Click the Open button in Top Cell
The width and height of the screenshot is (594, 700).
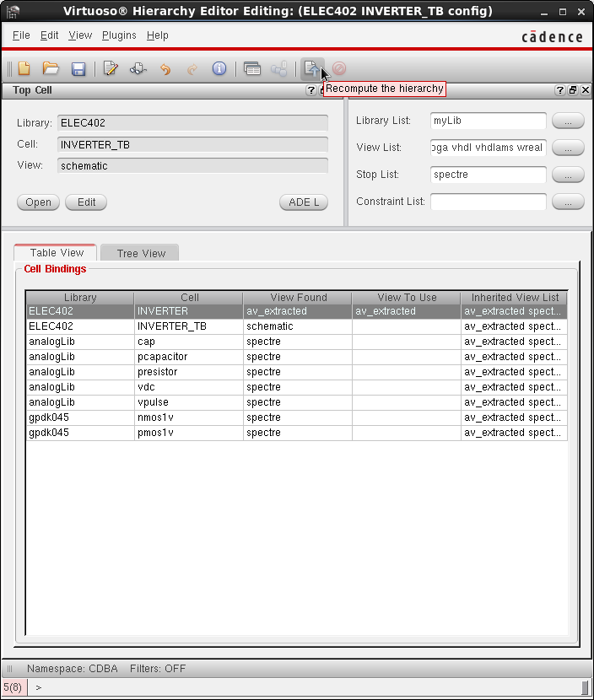point(38,202)
